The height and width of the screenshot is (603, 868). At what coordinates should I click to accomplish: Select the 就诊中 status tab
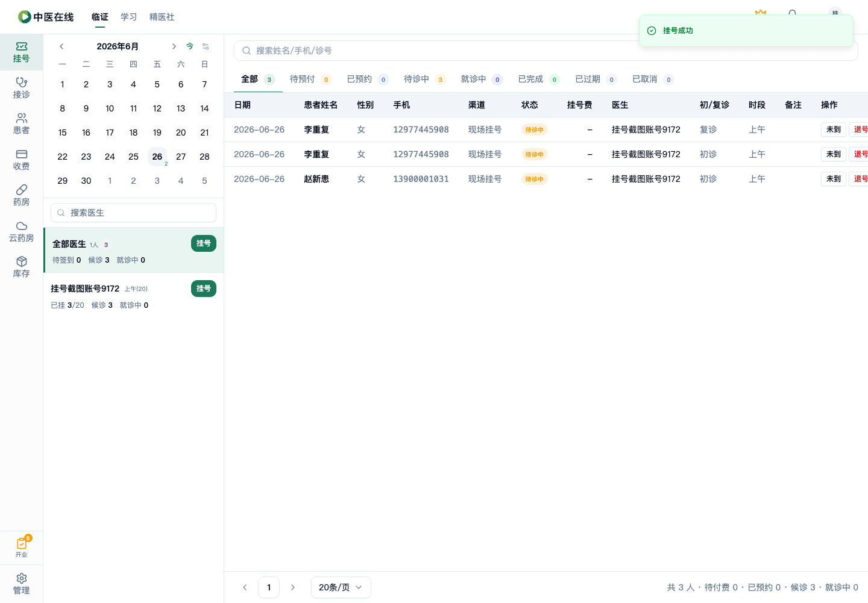point(482,79)
